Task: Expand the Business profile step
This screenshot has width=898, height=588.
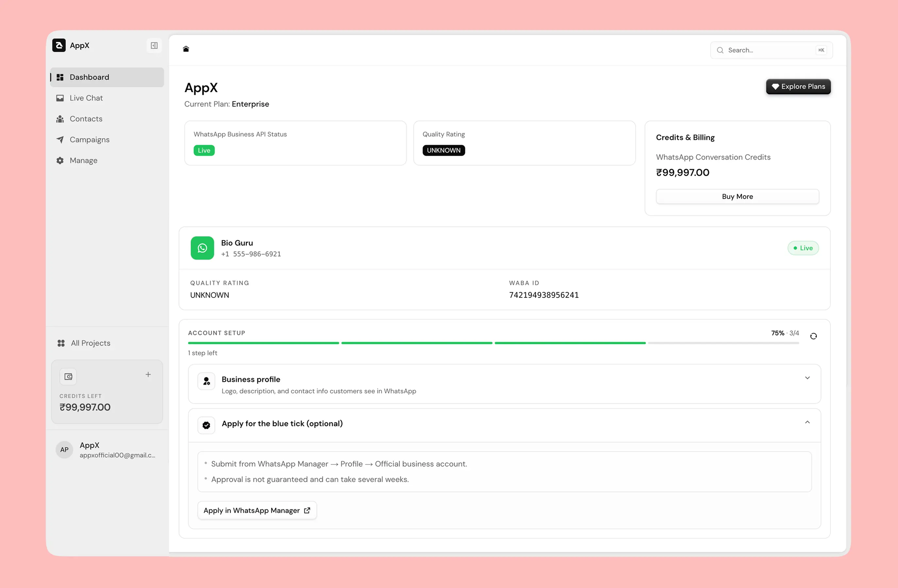Action: (807, 378)
